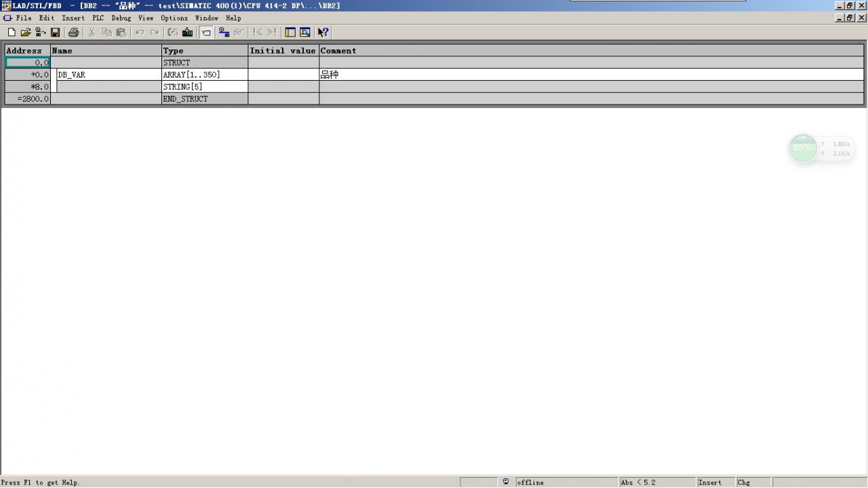
Task: Click the context Help arrow-question icon
Action: click(x=323, y=32)
